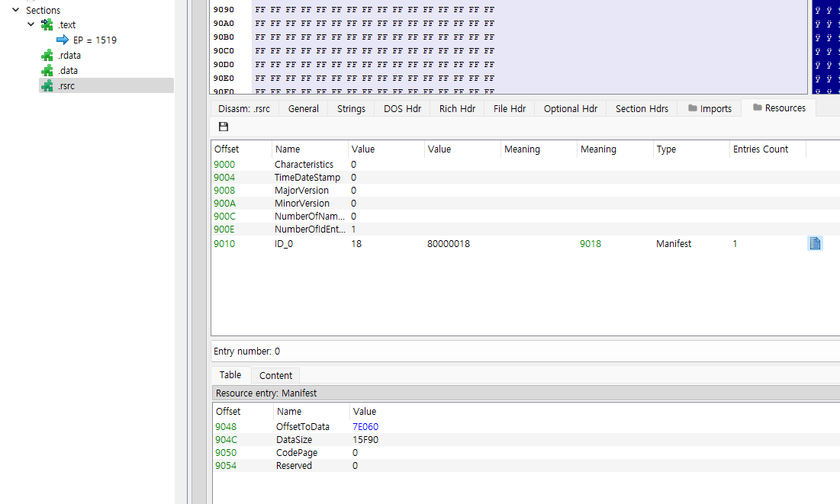This screenshot has height=504, width=840.
Task: Select the MajorVersion row at 9008
Action: pos(525,190)
